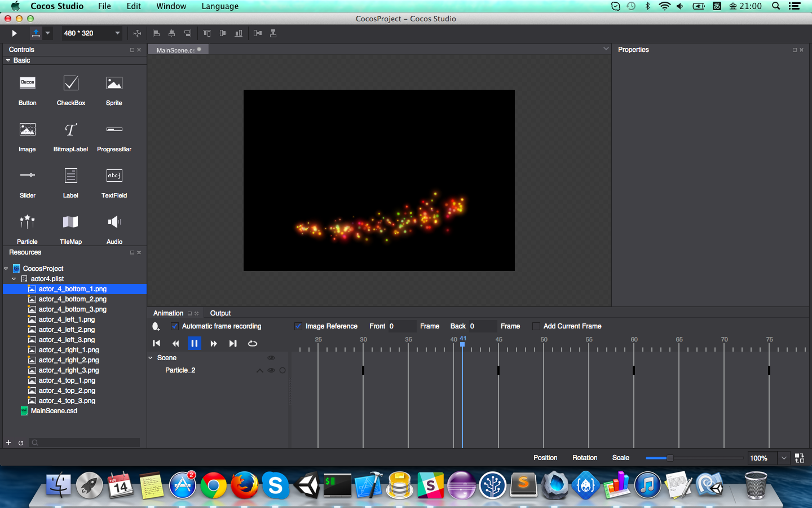Open the File menu
The image size is (812, 508).
[104, 6]
